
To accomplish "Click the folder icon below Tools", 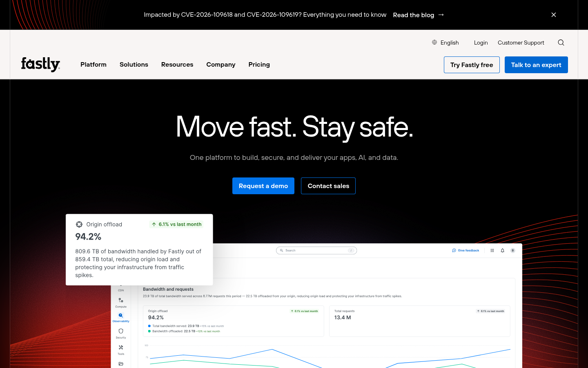I will [121, 364].
